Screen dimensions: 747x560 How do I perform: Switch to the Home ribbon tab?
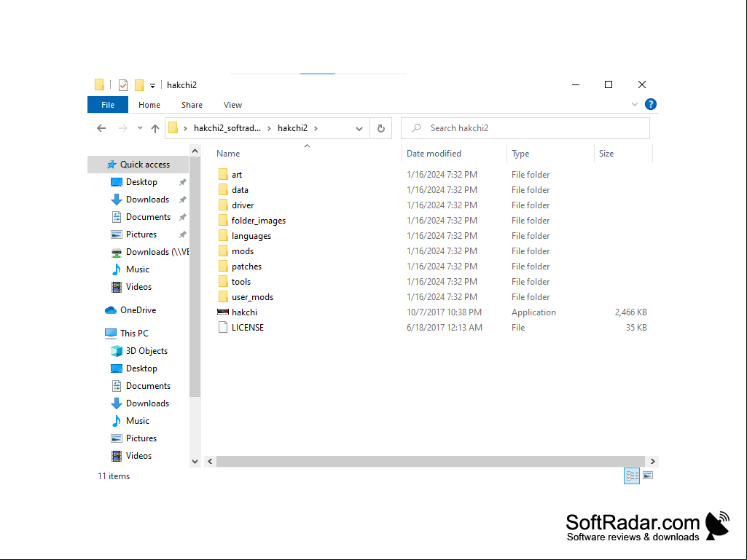[x=149, y=105]
